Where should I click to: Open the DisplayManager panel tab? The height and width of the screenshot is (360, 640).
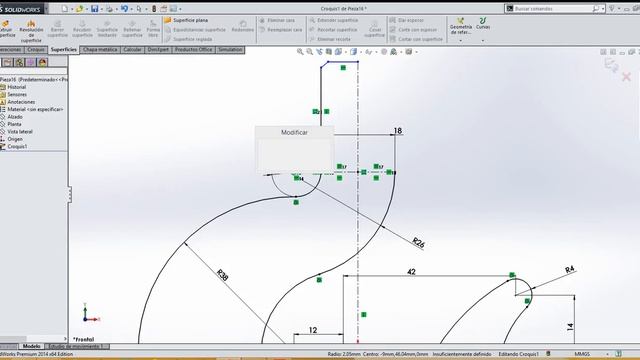pyautogui.click(x=42, y=62)
